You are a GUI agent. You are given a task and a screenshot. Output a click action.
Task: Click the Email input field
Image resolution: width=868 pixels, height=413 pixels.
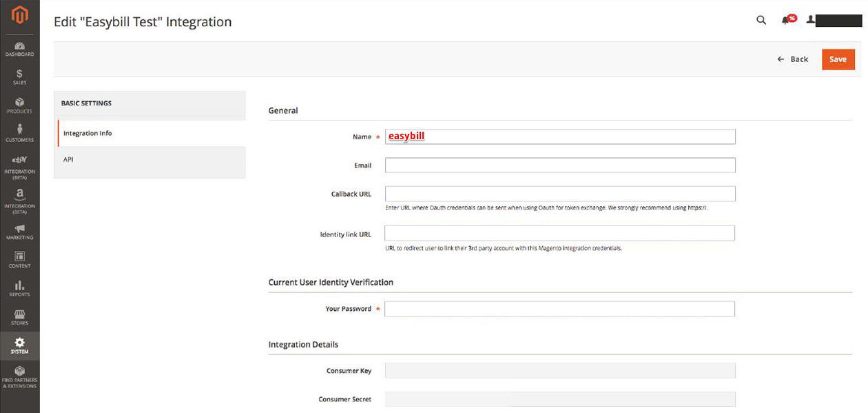click(x=560, y=165)
